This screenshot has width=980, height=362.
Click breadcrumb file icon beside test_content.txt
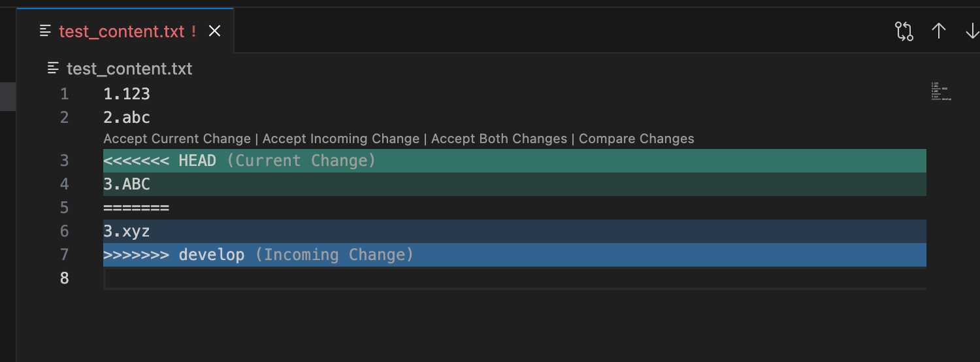pos(54,68)
